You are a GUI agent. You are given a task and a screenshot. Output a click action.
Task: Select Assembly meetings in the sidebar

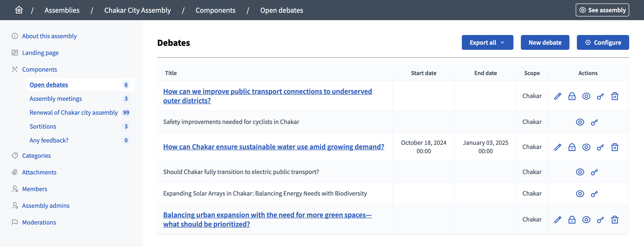[56, 99]
